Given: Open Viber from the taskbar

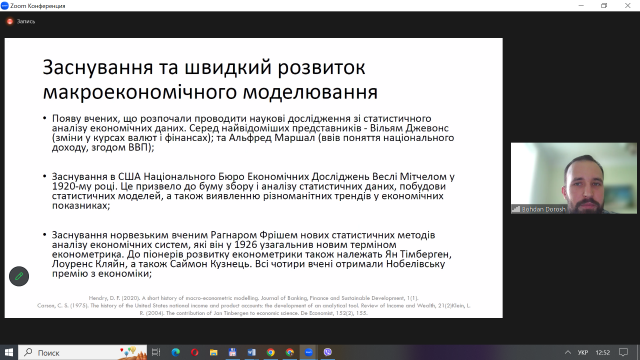Looking at the screenshot, I should coord(328,352).
